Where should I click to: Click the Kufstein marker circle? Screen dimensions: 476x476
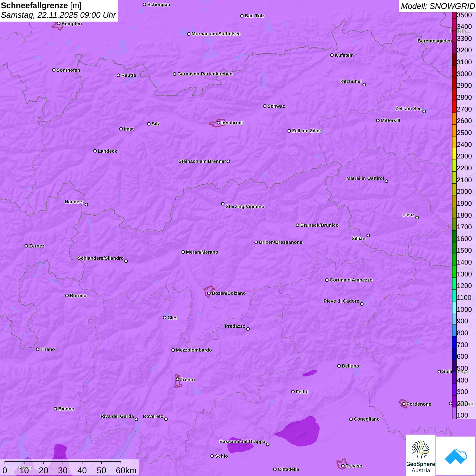coord(332,55)
